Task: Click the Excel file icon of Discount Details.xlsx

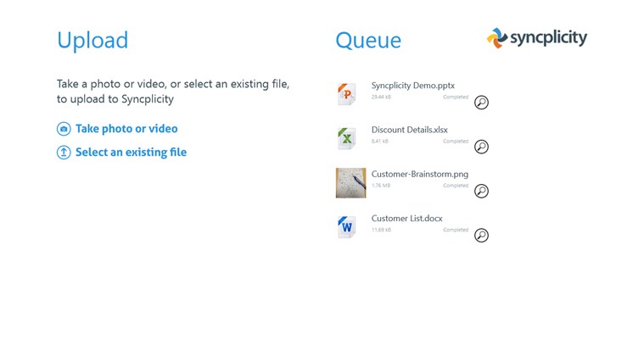Action: 347,138
